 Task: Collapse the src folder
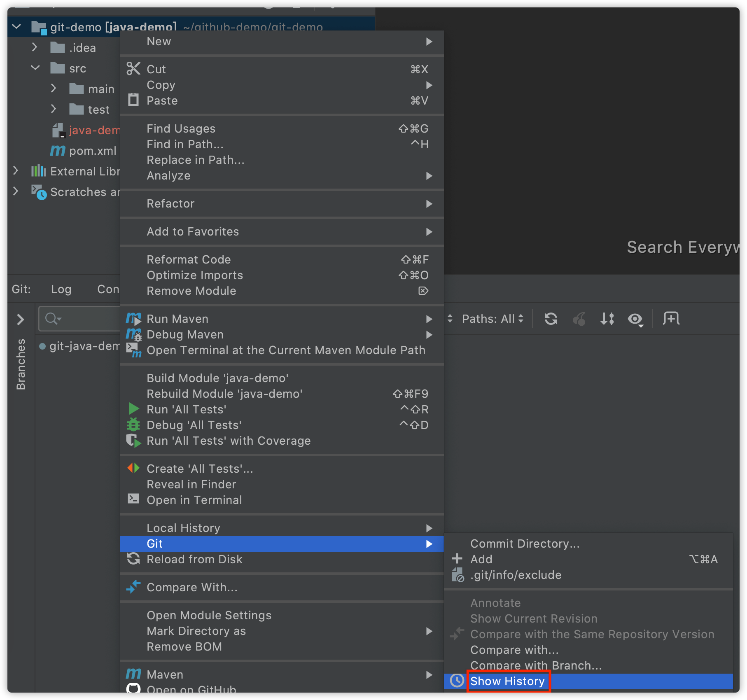35,68
